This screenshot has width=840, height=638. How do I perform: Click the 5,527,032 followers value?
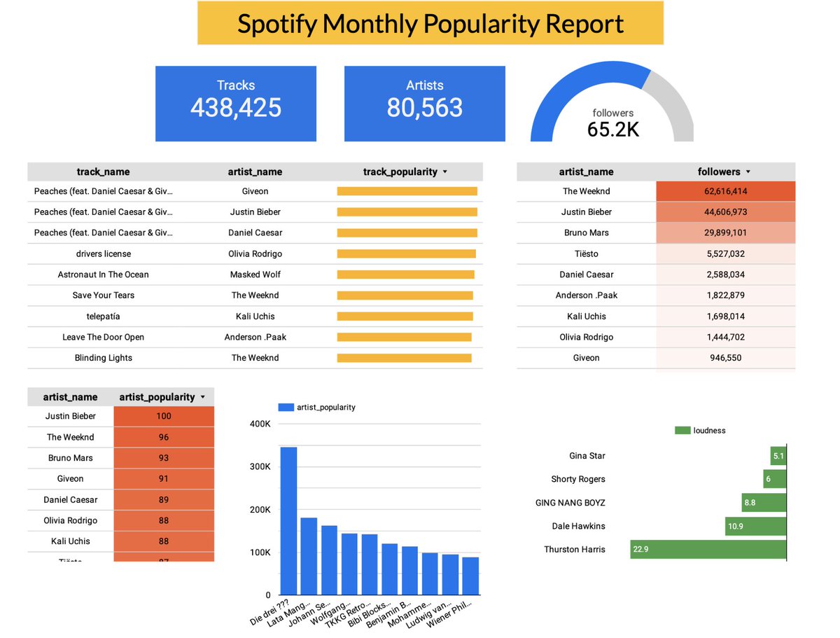726,254
